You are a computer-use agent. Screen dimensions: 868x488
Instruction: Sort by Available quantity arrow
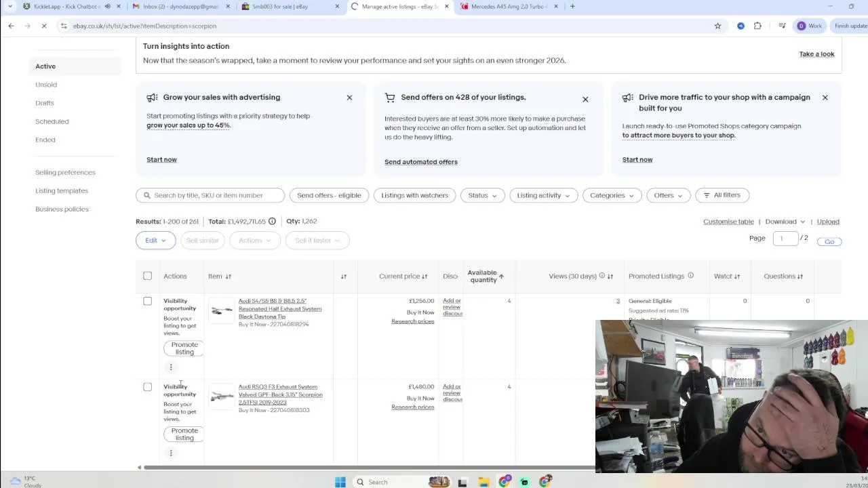[501, 277]
